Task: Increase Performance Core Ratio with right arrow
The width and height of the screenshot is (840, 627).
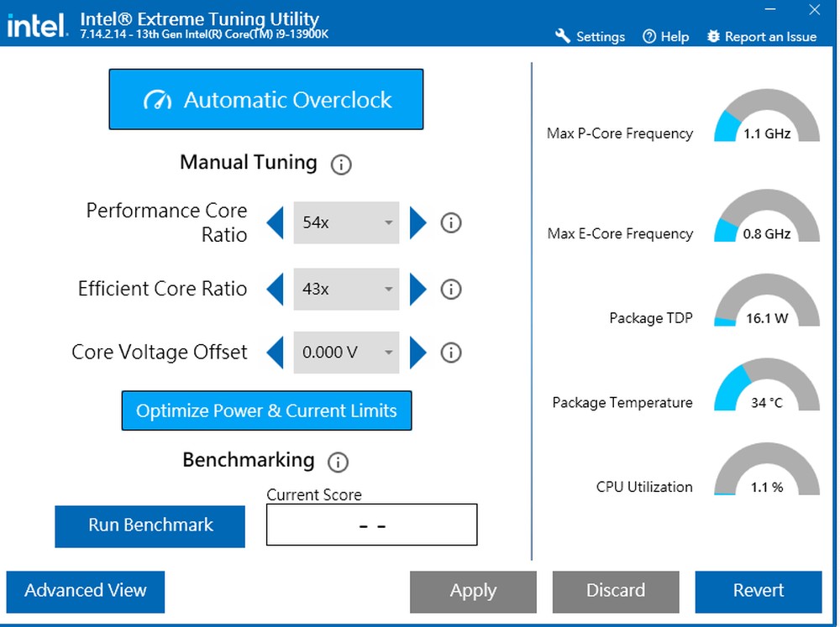Action: [418, 222]
